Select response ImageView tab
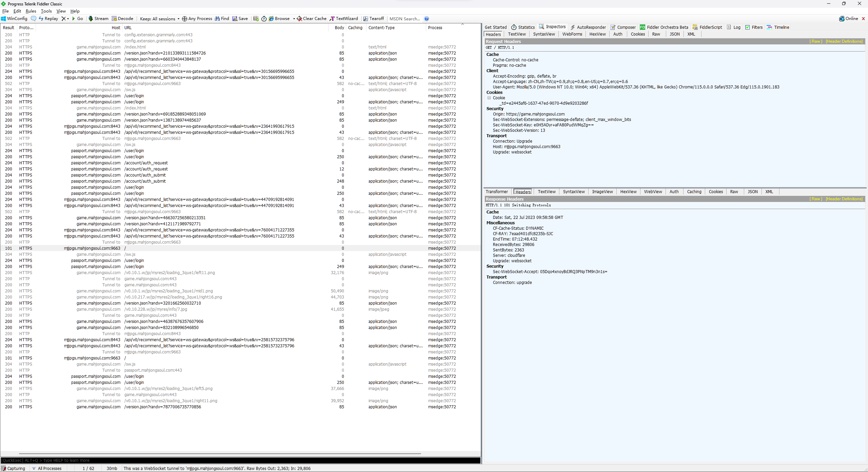The width and height of the screenshot is (868, 472). coord(603,192)
